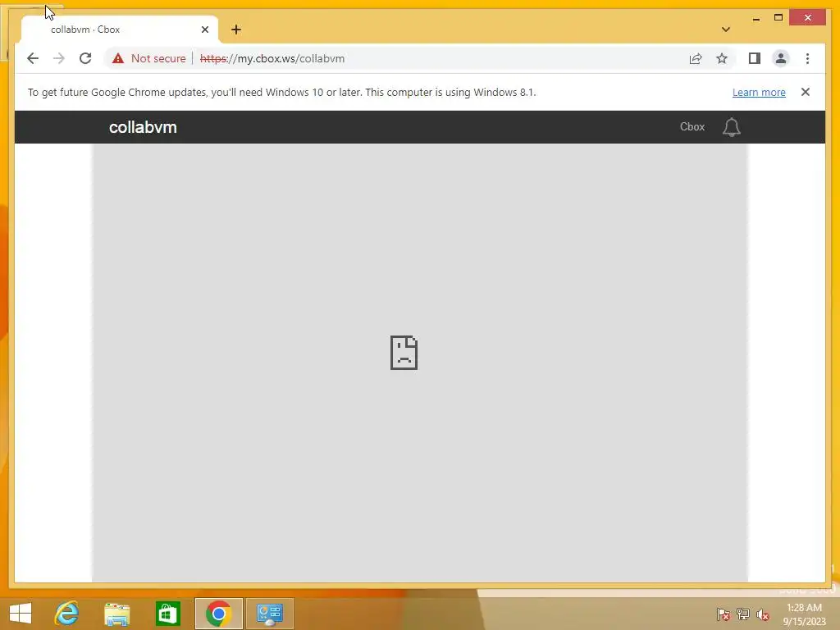Follow the Learn more link
This screenshot has height=630, width=840.
759,92
